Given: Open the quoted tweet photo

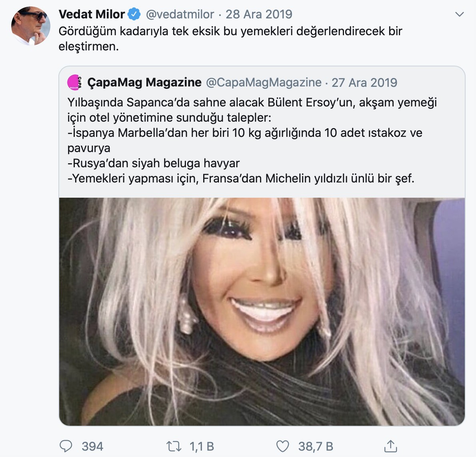Looking at the screenshot, I should pos(262,312).
